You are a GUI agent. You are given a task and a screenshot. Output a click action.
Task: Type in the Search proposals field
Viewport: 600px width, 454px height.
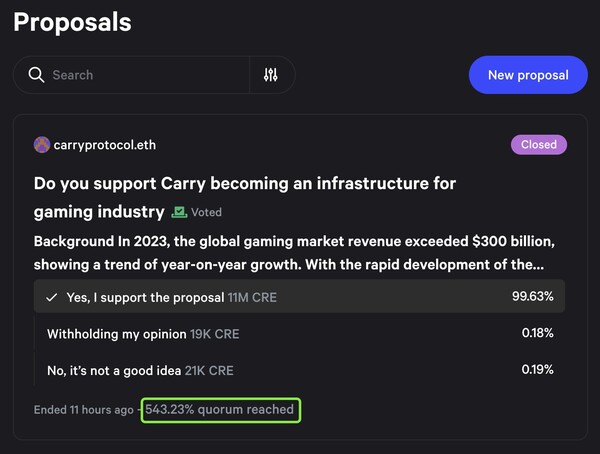(145, 75)
